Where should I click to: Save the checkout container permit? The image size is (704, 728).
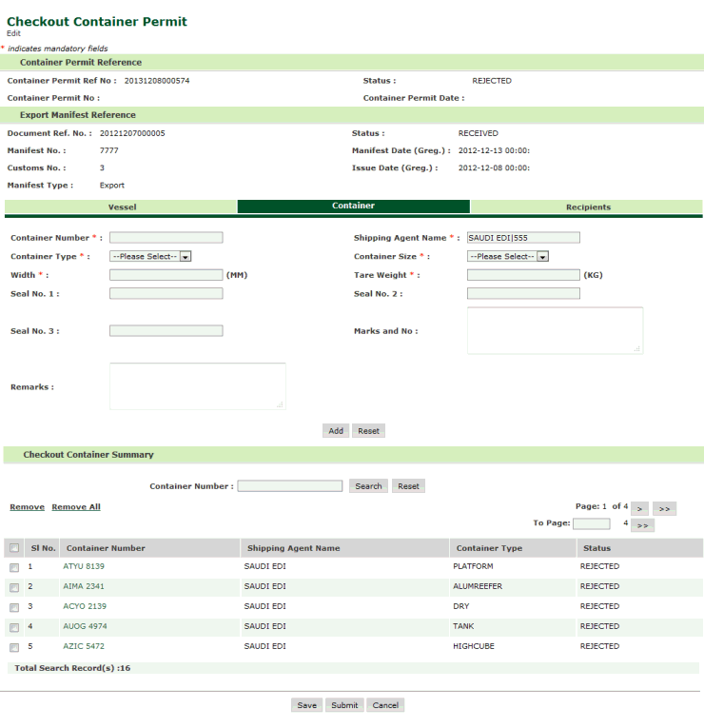point(306,705)
